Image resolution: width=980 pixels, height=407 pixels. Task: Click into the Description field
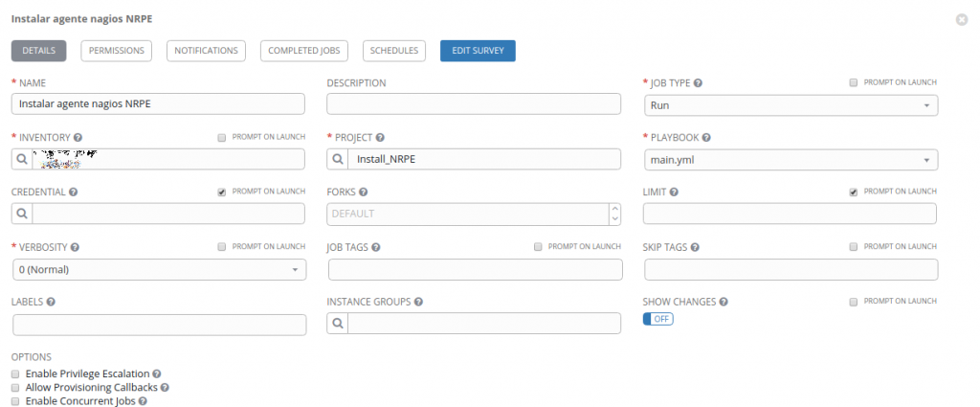(474, 103)
